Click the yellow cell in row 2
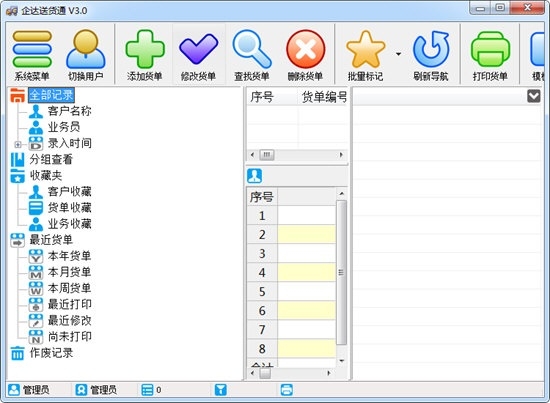This screenshot has width=550, height=403. [x=307, y=235]
